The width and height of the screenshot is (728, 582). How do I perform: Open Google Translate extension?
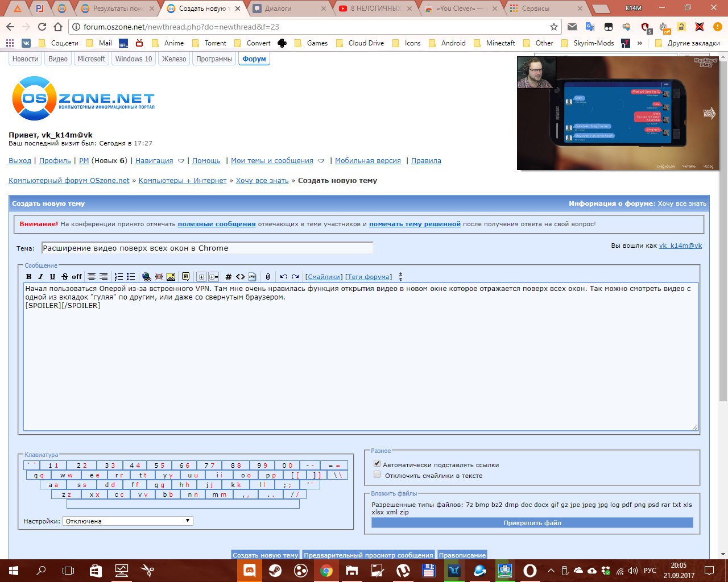click(590, 27)
